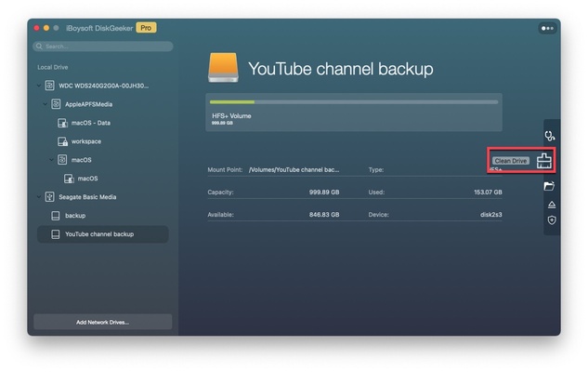This screenshot has width=588, height=372.
Task: Click the shield icon in right toolbar
Action: point(551,220)
